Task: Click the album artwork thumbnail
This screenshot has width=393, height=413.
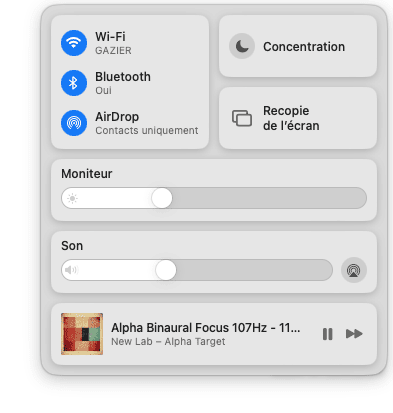Action: (x=82, y=334)
